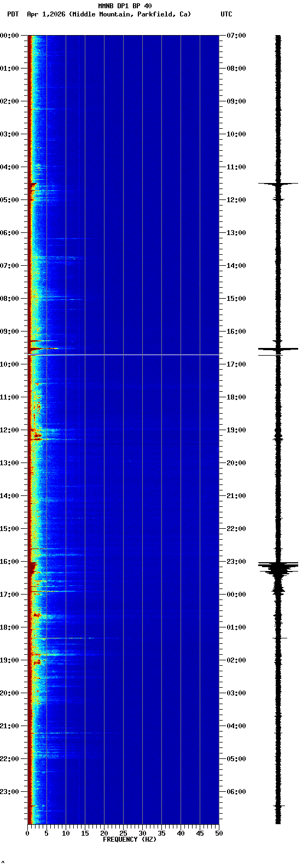Click the UTC time label "13:00"

click(236, 233)
